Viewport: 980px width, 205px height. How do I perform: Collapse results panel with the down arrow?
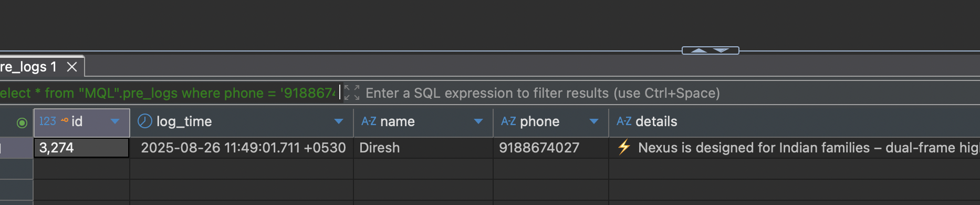[x=721, y=50]
